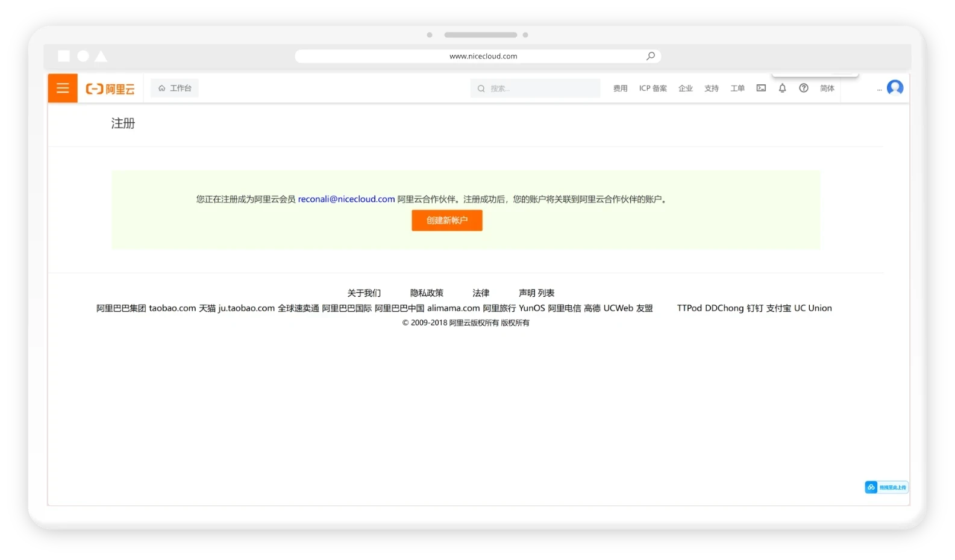Click the triangle icon in browser bar
The width and height of the screenshot is (955, 560).
101,56
